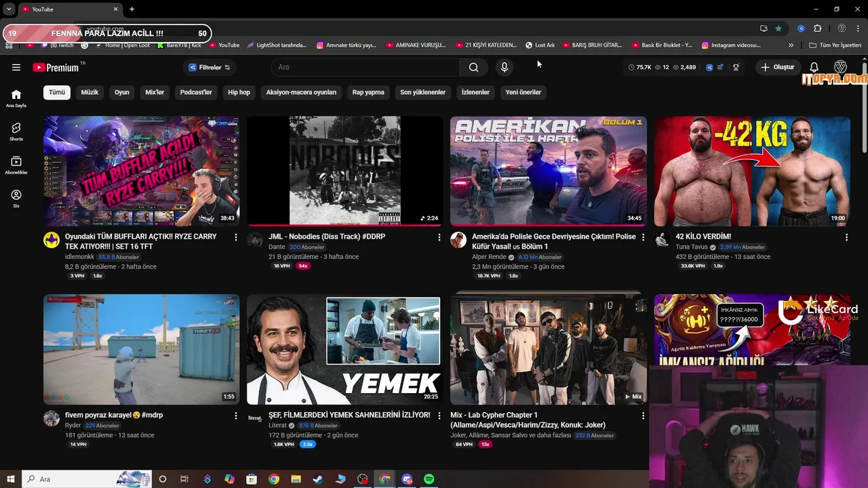Open the title "Mix - Lab Cypher Chapter 1"
The image size is (868, 488).
click(494, 415)
